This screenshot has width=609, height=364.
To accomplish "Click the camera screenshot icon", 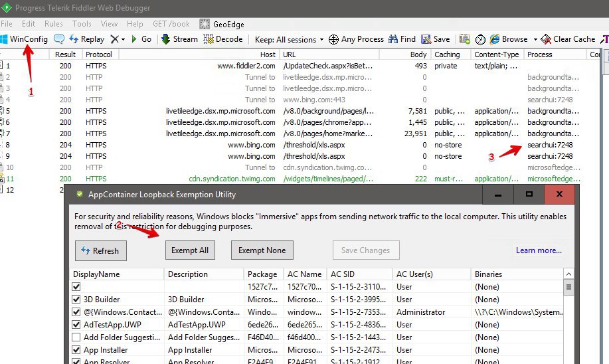I will pos(464,39).
